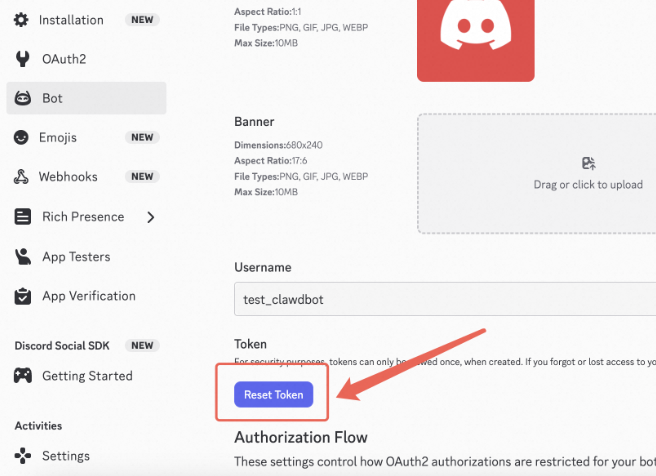
Task: Click the NEW badge beside Discord Social SDK
Action: [x=142, y=345]
